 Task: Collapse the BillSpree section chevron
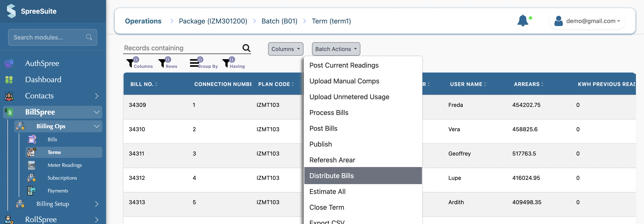(97, 112)
